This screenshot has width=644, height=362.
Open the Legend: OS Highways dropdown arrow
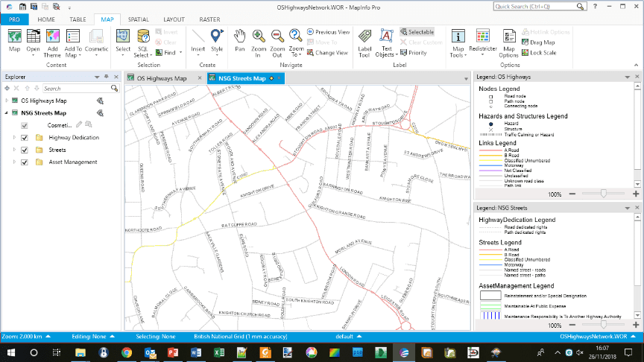tap(627, 77)
